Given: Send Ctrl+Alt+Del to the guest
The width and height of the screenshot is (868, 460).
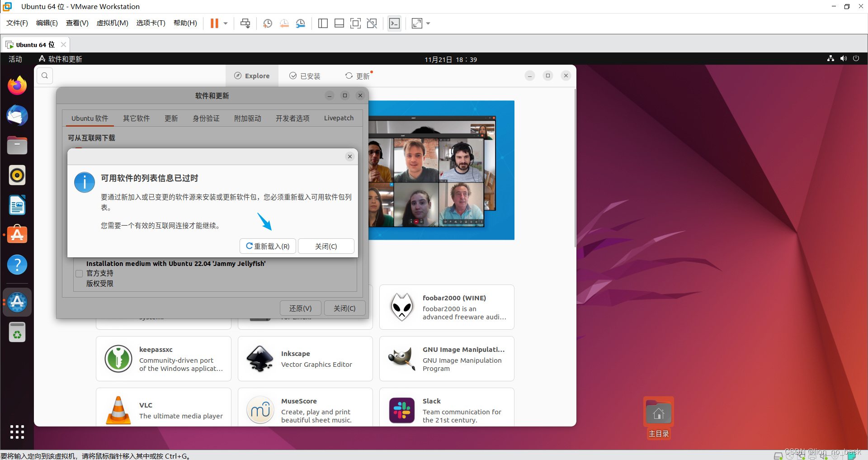Looking at the screenshot, I should (245, 23).
